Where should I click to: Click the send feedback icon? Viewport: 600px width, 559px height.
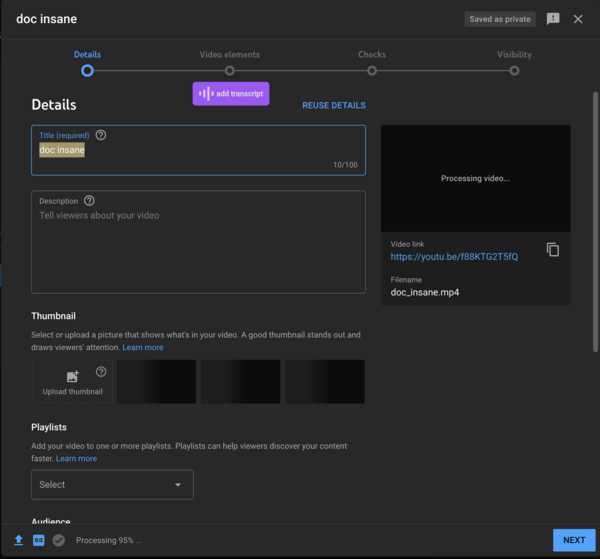[553, 19]
